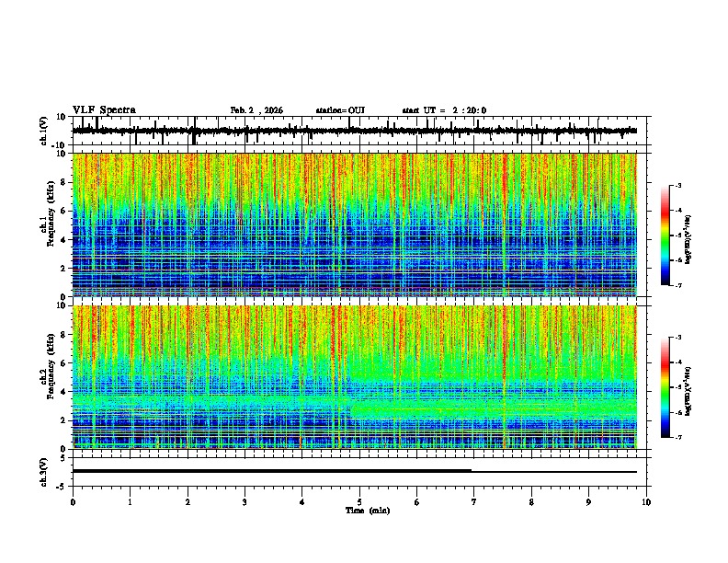The height and width of the screenshot is (563, 728).
Task: Click inside the ch.1 spectrogram panel
Action: [x=355, y=224]
